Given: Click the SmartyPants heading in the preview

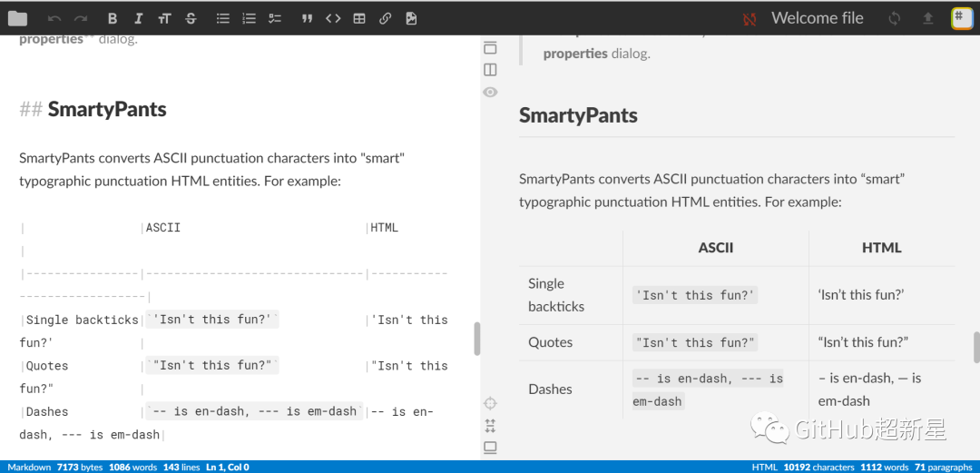Looking at the screenshot, I should 578,115.
